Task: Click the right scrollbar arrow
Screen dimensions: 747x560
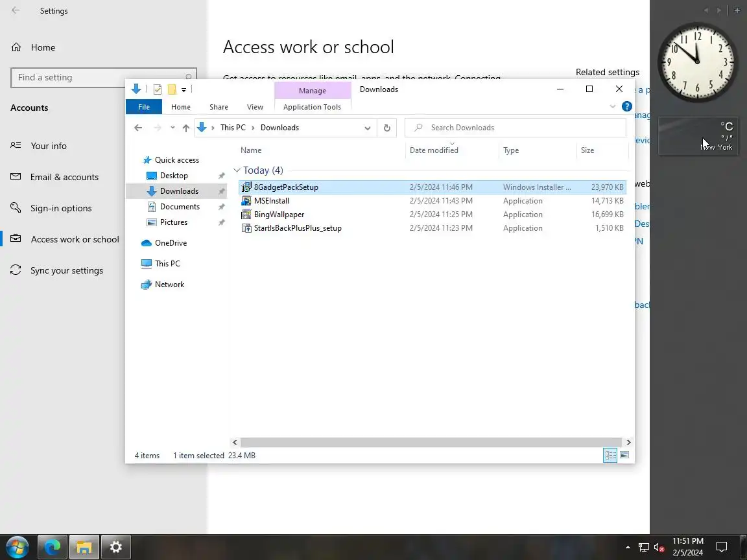Action: point(628,443)
